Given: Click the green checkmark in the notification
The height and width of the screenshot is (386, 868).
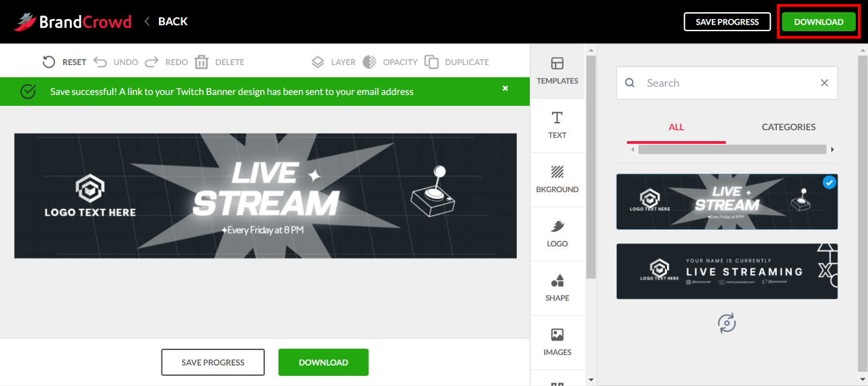Looking at the screenshot, I should [28, 92].
